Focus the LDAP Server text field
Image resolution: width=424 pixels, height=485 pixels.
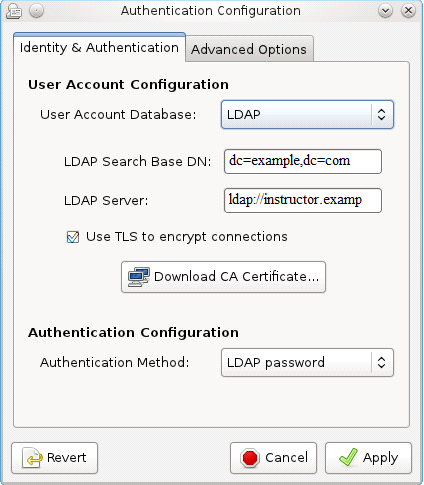[x=303, y=200]
